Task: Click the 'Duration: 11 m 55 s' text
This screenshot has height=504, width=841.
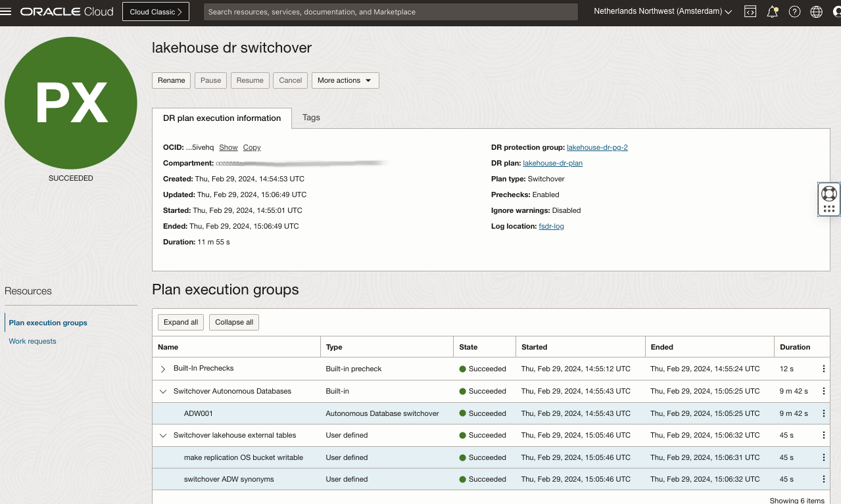Action: click(x=197, y=242)
